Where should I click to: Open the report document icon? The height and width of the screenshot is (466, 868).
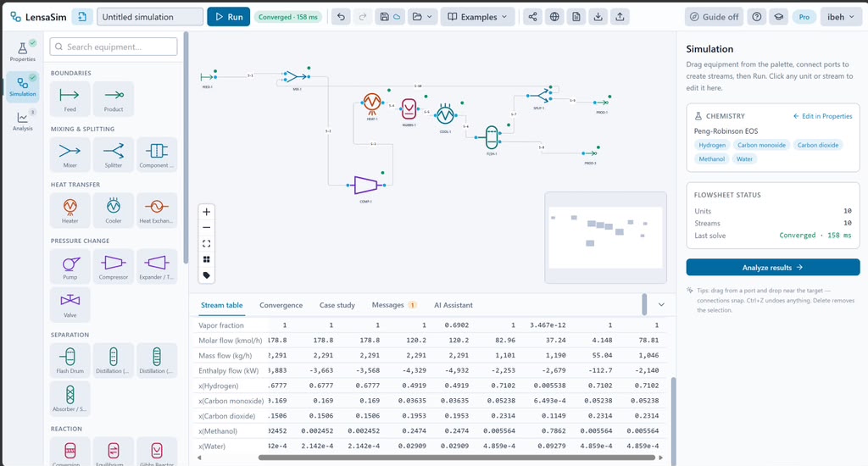point(576,17)
